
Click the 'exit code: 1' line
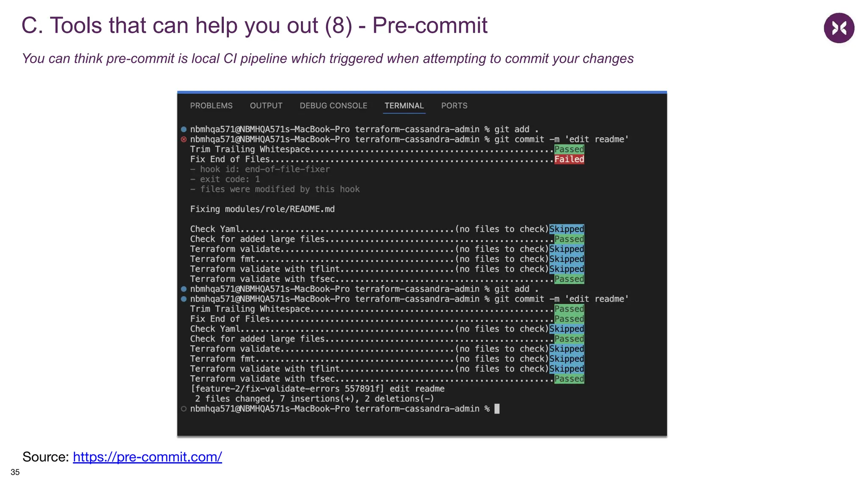point(225,179)
